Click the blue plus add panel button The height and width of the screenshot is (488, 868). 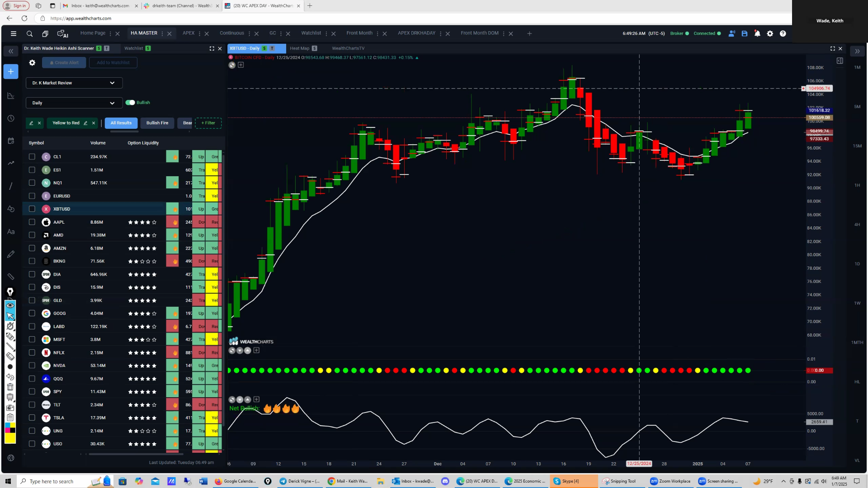[x=11, y=71]
